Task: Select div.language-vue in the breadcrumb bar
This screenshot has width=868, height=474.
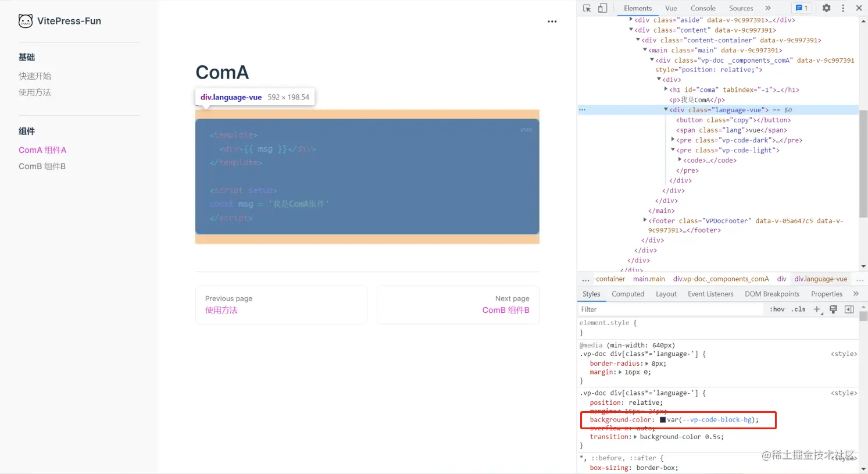Action: 821,279
